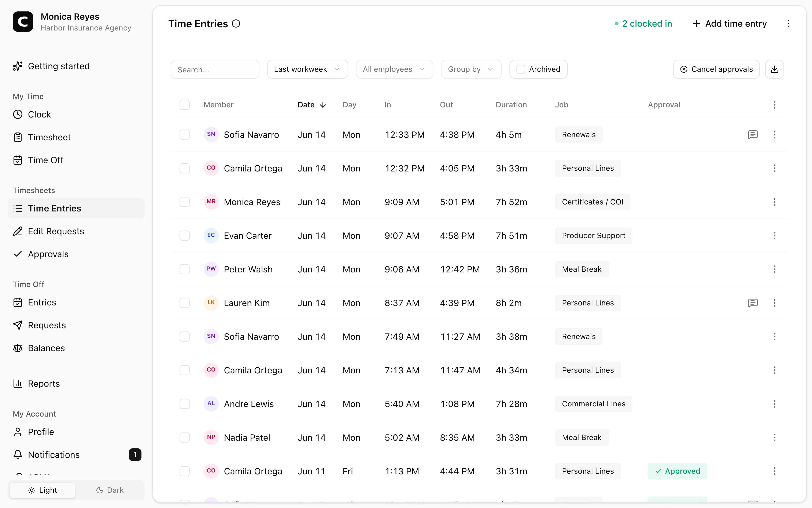The width and height of the screenshot is (812, 508).
Task: Open row menu for Andre Lewis entry
Action: pyautogui.click(x=774, y=404)
